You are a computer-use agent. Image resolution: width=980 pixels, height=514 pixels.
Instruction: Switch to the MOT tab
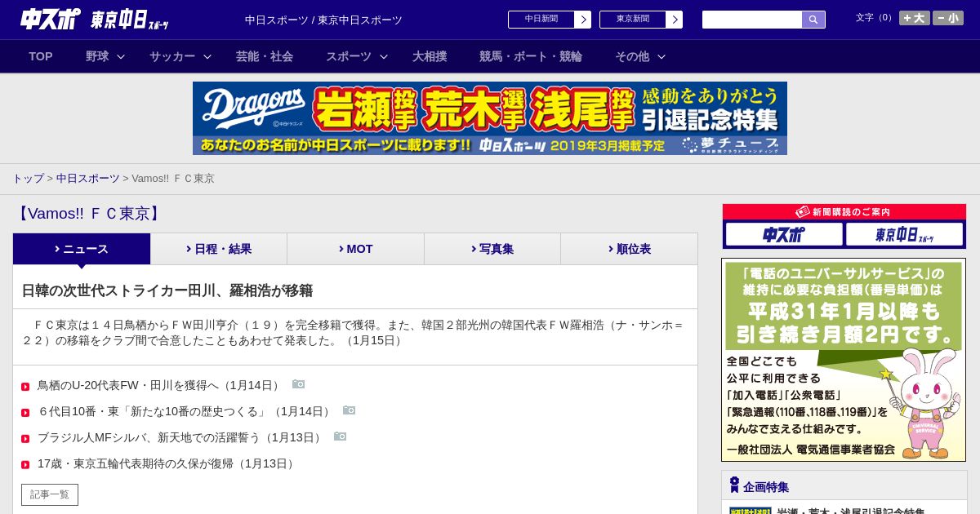356,249
